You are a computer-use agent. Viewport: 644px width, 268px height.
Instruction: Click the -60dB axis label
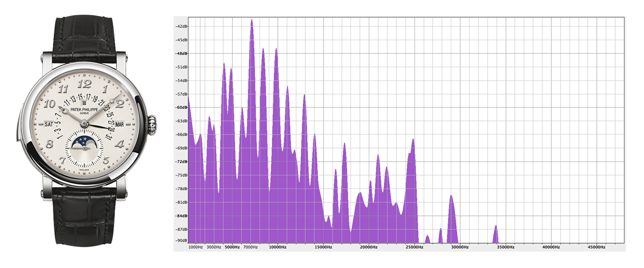(x=181, y=107)
